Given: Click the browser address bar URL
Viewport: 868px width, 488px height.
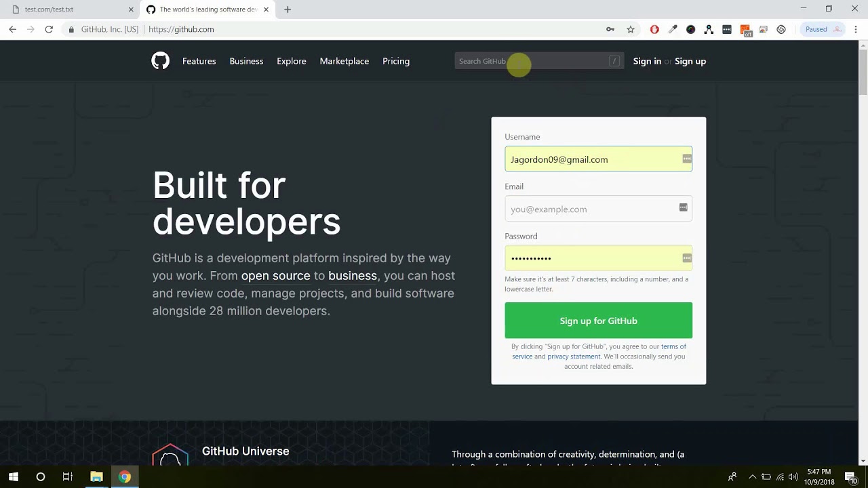Looking at the screenshot, I should 181,29.
